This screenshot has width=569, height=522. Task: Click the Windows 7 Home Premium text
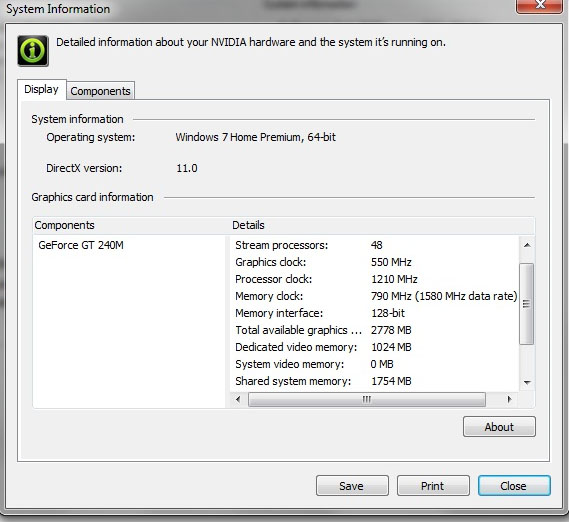[x=255, y=137]
